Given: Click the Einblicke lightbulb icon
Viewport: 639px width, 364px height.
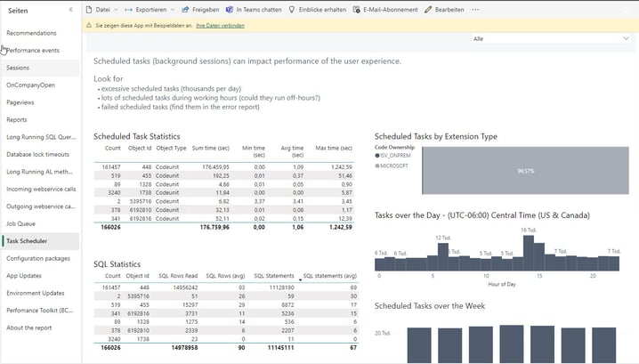Looking at the screenshot, I should (292, 10).
